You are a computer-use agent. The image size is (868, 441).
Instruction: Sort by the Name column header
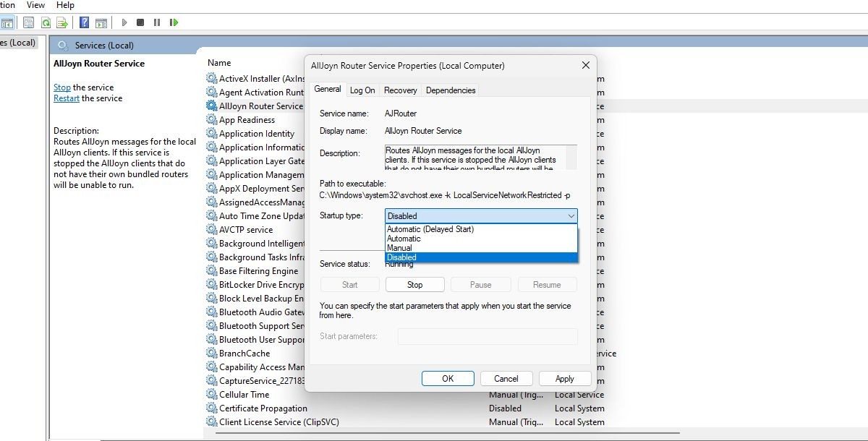(219, 63)
